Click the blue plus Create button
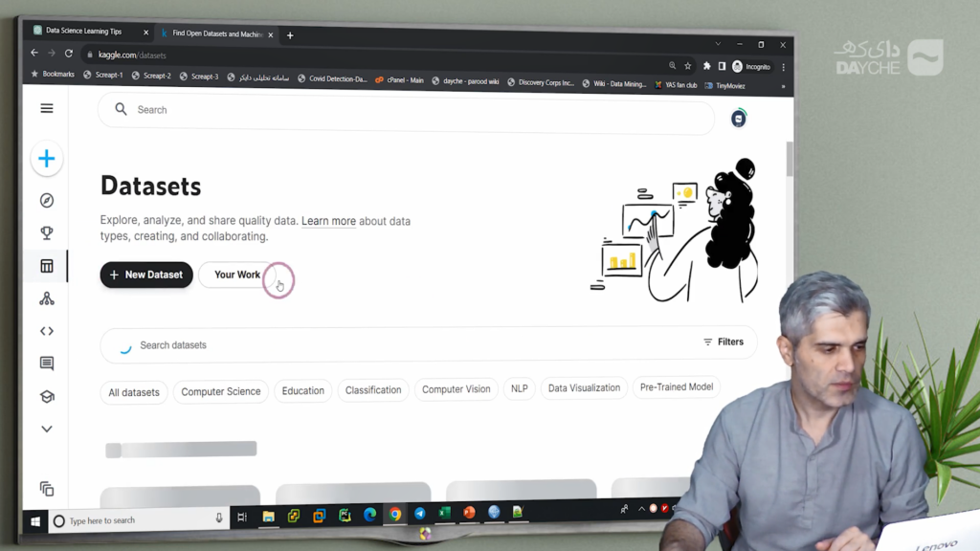This screenshot has width=980, height=551. tap(47, 159)
